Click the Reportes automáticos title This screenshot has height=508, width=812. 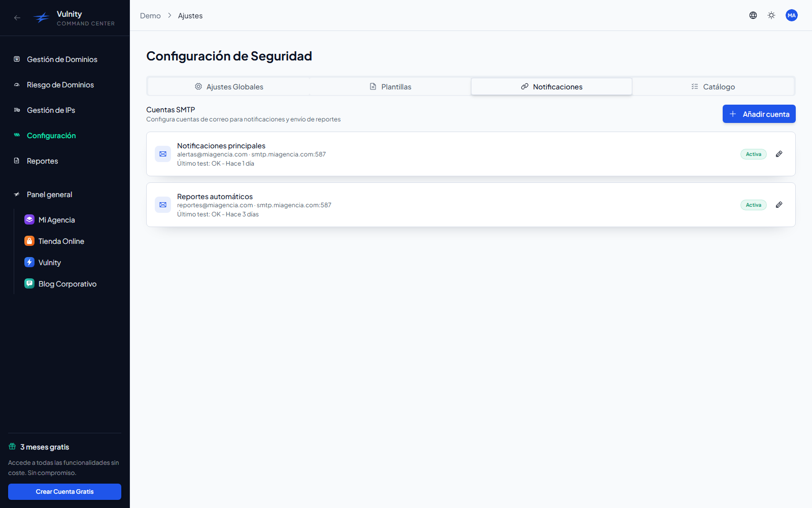(x=215, y=197)
